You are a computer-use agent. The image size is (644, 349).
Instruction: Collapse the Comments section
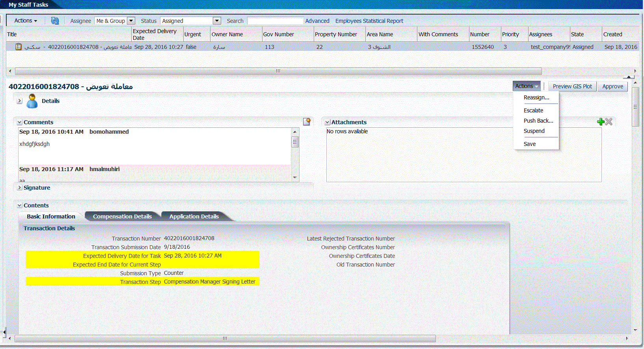click(19, 122)
